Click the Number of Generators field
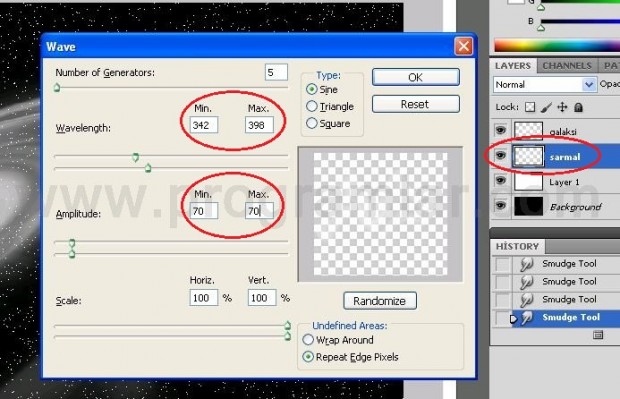The image size is (620, 399). (276, 72)
